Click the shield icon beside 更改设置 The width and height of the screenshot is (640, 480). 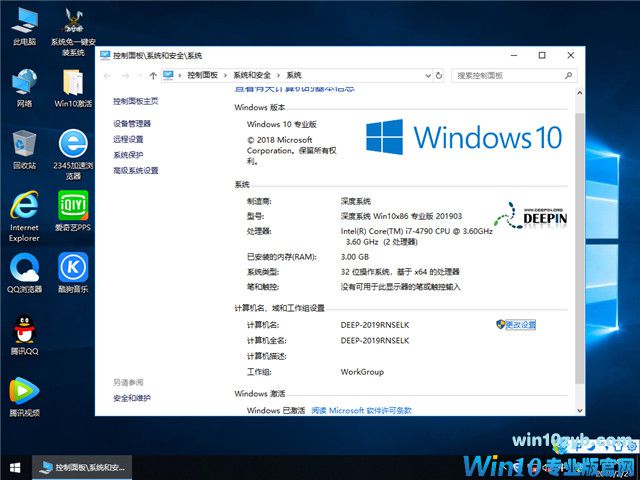pos(500,325)
